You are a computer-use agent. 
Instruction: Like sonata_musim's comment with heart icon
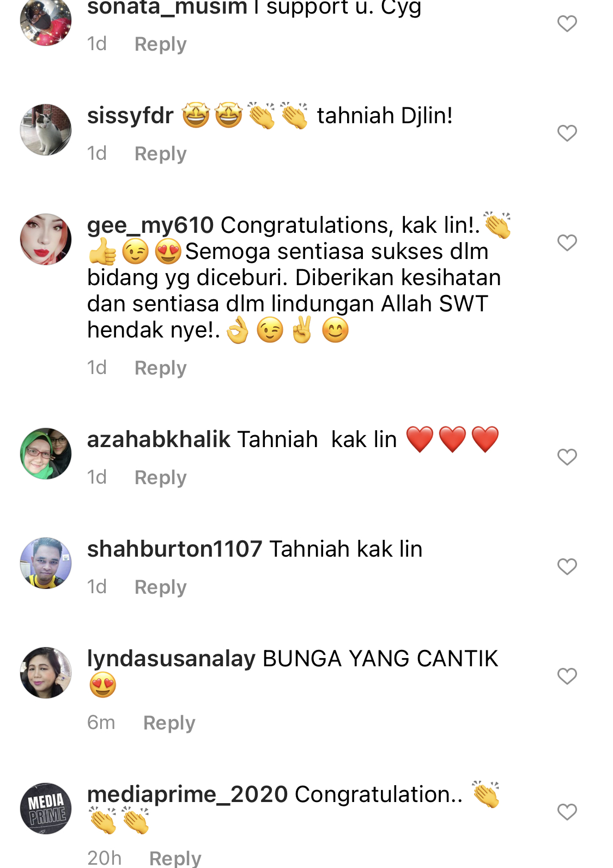click(x=567, y=23)
